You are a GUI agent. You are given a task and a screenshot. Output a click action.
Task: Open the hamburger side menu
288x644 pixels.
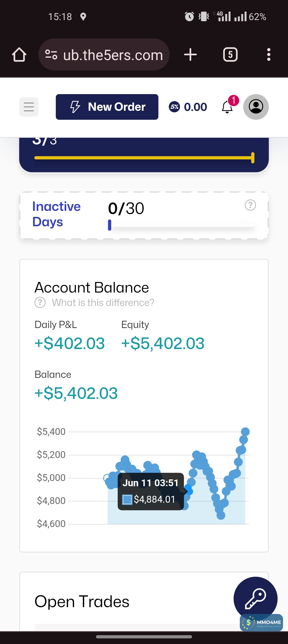pyautogui.click(x=29, y=107)
